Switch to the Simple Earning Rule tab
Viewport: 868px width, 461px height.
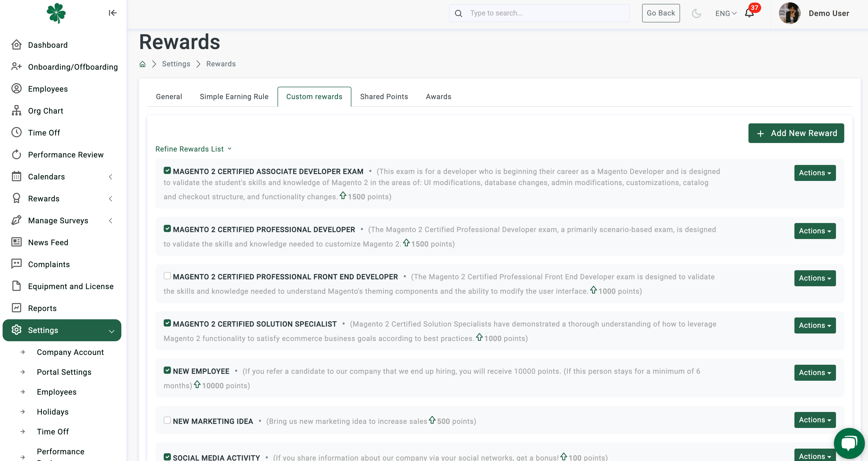click(234, 97)
